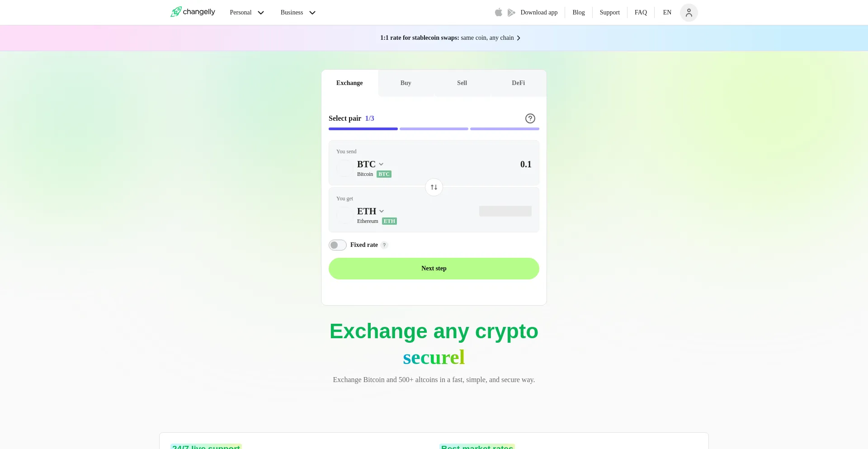Image resolution: width=868 pixels, height=449 pixels.
Task: Click the banner's right chevron arrow
Action: point(519,38)
